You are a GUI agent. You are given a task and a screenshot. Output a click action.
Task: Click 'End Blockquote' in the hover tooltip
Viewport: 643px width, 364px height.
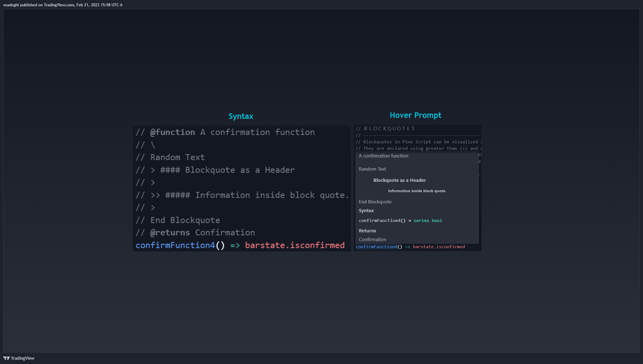[375, 202]
